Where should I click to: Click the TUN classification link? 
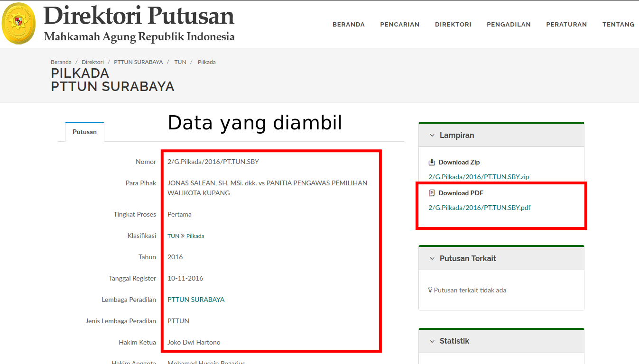(173, 236)
